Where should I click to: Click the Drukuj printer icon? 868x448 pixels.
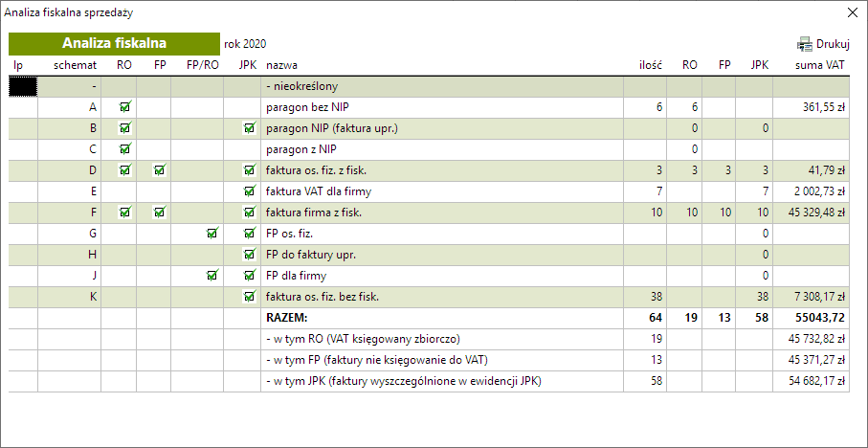(804, 44)
